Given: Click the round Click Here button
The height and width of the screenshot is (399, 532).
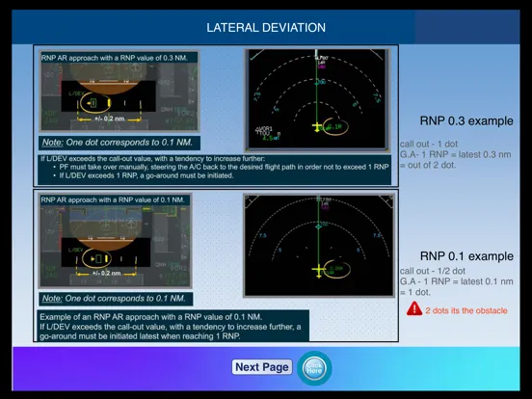Looking at the screenshot, I should click(x=314, y=368).
